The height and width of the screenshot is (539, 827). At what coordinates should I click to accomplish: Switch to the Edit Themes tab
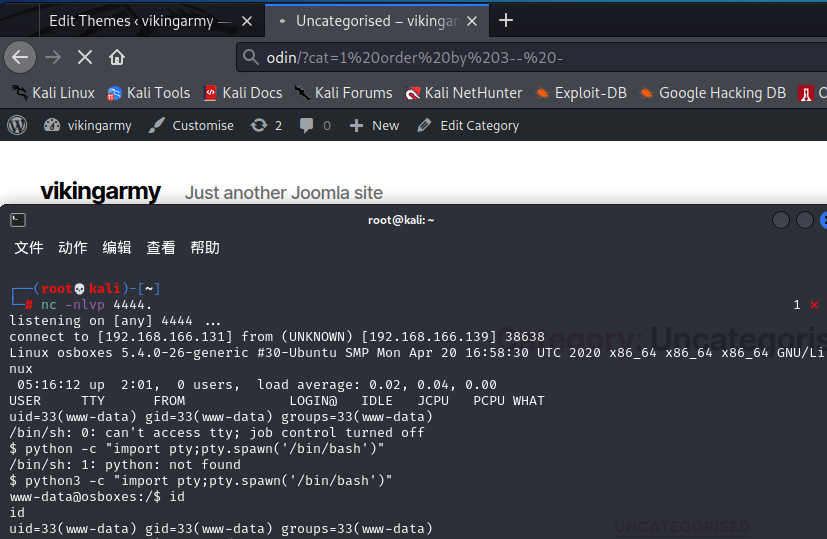click(x=140, y=21)
